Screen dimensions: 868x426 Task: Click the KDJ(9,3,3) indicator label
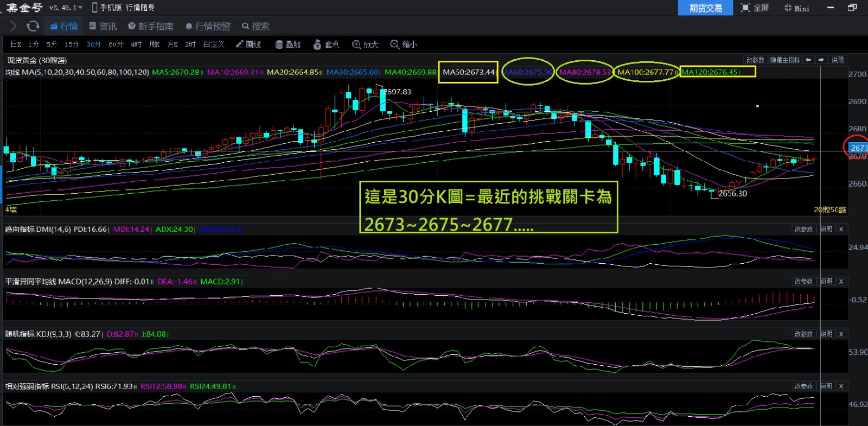tap(54, 334)
